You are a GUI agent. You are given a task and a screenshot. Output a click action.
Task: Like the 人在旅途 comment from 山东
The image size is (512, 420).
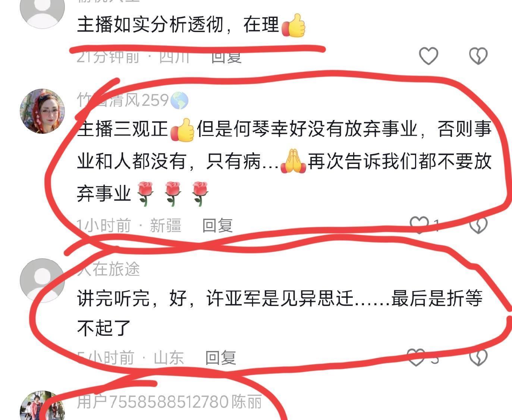point(415,358)
